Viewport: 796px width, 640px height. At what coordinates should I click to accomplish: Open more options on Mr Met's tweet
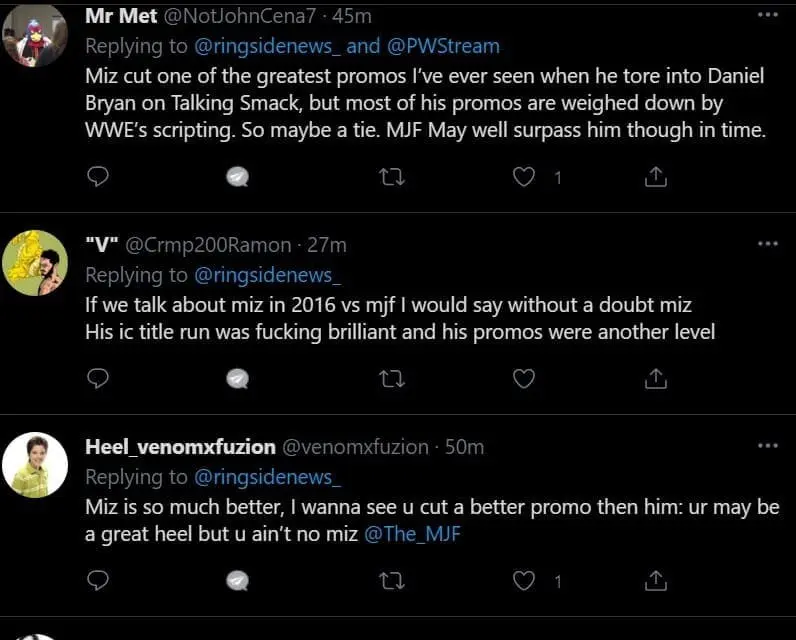[x=767, y=16]
